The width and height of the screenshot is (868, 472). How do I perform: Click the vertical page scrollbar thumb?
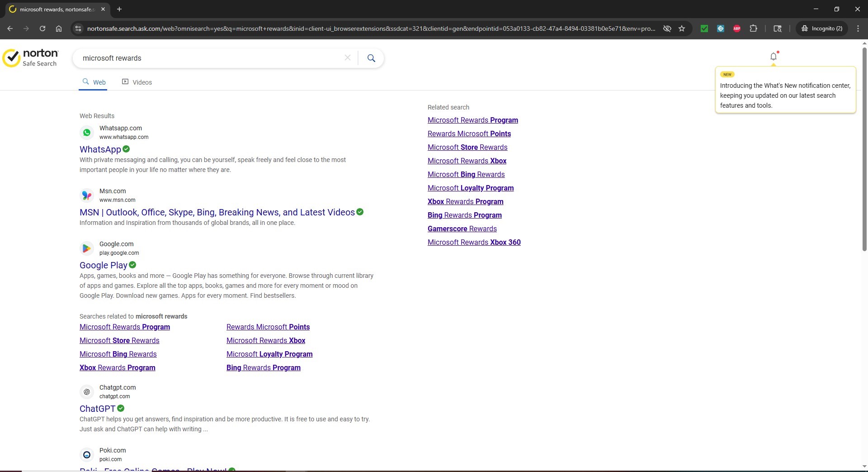point(864,149)
